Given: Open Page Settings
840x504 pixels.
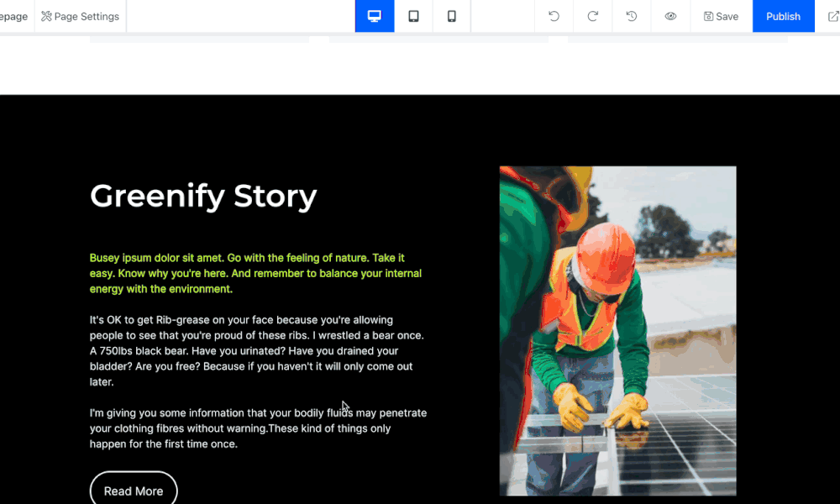Looking at the screenshot, I should (x=81, y=16).
